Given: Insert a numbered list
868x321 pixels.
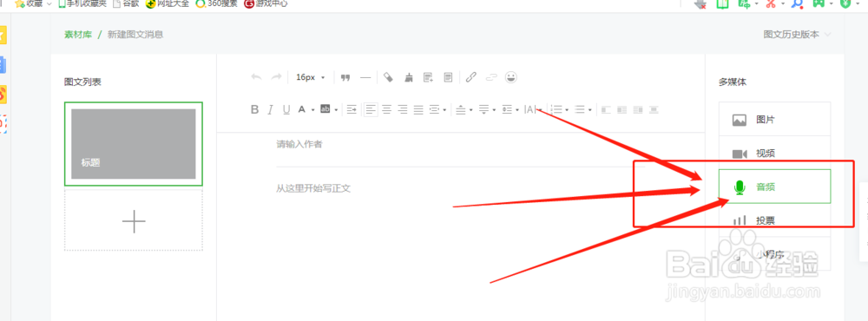Looking at the screenshot, I should pos(557,109).
